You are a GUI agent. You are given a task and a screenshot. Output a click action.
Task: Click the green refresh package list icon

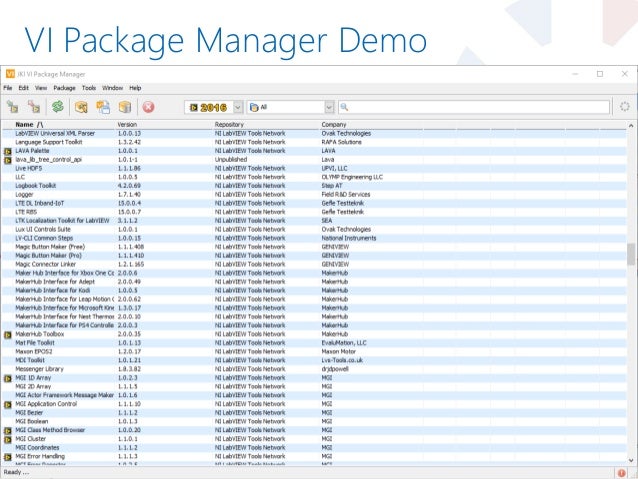point(58,107)
